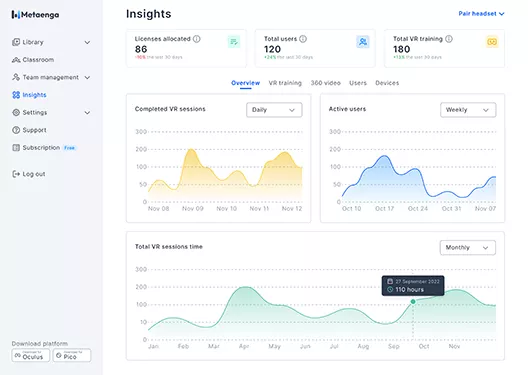
Task: Click the blue users icon on Total users card
Action: click(363, 42)
